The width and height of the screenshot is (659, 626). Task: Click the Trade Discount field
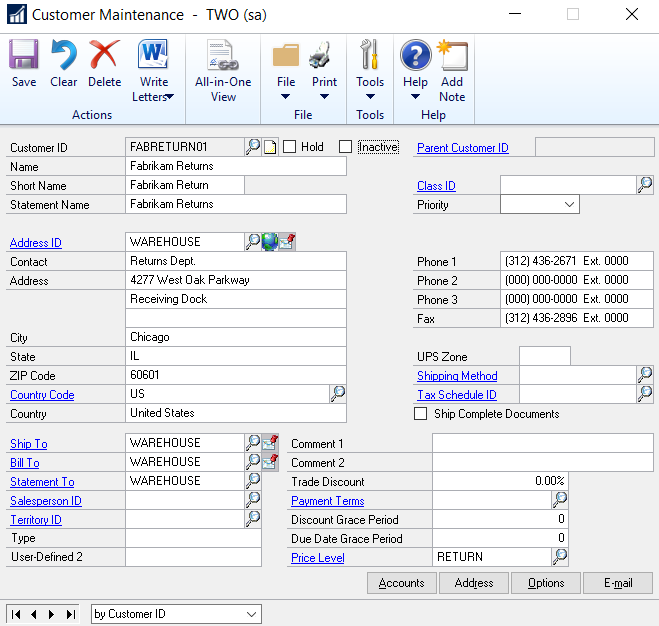point(500,481)
